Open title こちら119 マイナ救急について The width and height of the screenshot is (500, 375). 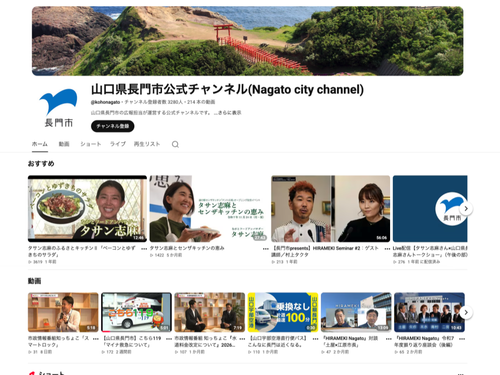[132, 342]
